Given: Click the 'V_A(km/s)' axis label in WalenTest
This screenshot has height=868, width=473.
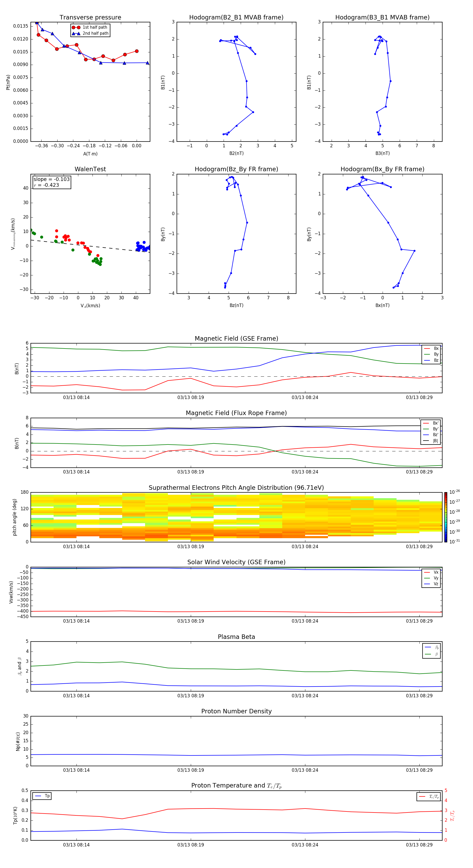Looking at the screenshot, I should coord(90,306).
